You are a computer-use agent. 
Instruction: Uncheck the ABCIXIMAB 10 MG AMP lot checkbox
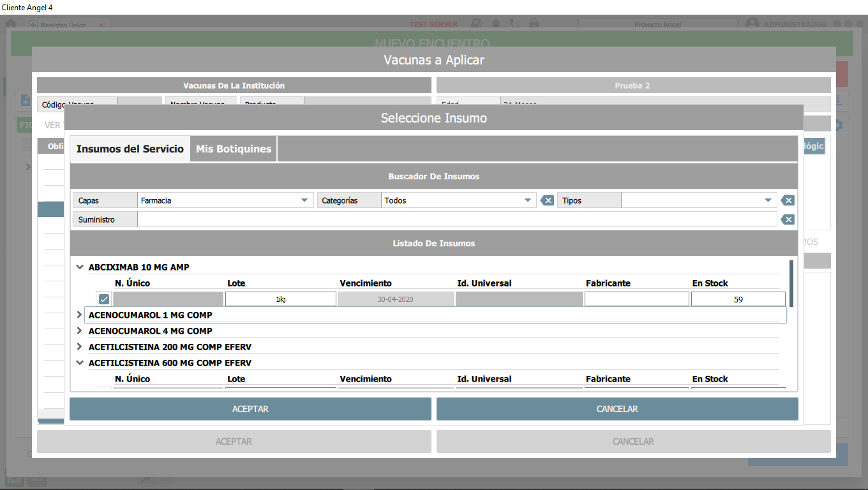[103, 299]
